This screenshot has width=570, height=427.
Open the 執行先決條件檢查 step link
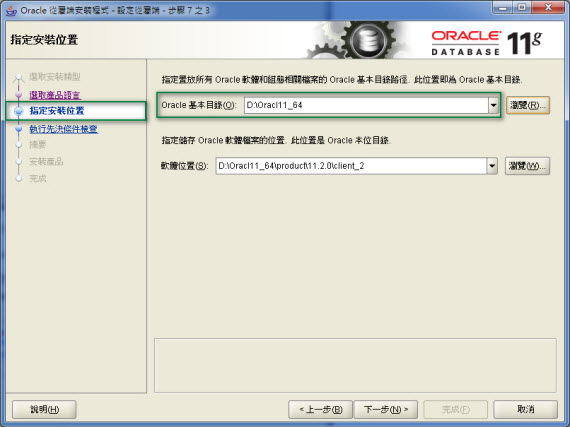[x=63, y=129]
